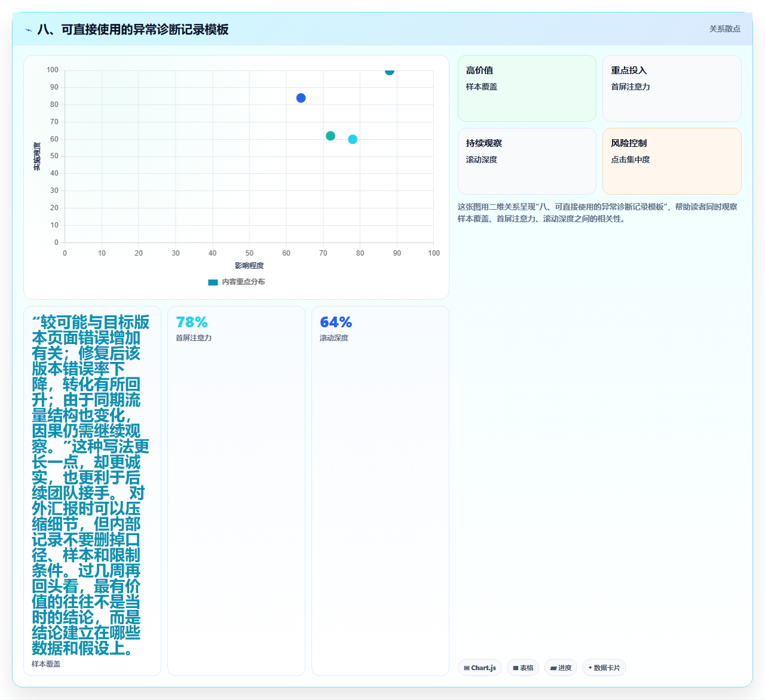Click the section title 八、可直接使用的异常诊断记录模板
765x700 pixels.
click(x=133, y=30)
